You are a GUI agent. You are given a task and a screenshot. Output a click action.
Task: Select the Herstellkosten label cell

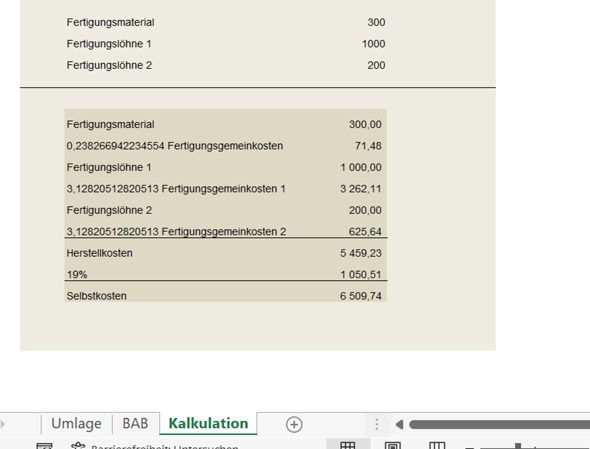pyautogui.click(x=99, y=253)
